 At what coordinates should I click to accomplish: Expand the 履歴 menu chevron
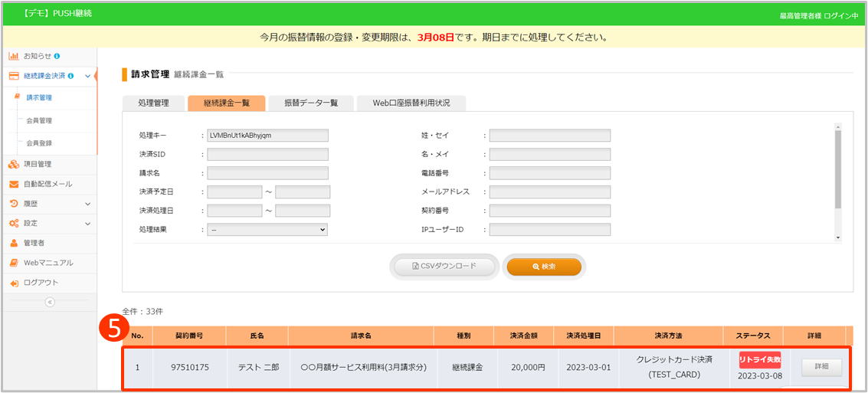[87, 204]
